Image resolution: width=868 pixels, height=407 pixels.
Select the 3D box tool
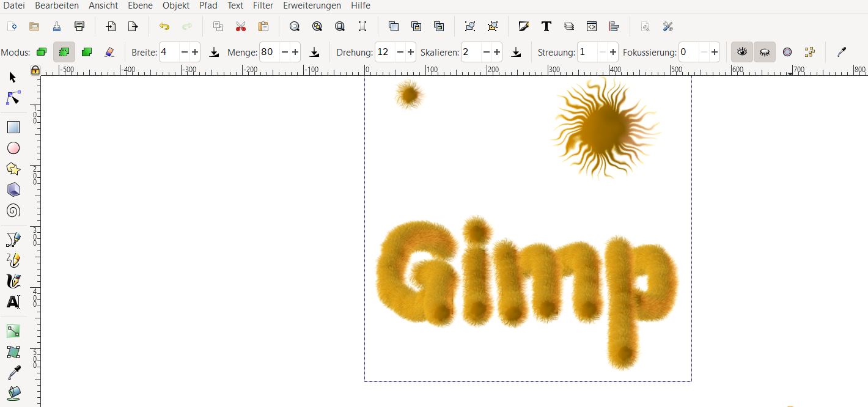tap(13, 189)
